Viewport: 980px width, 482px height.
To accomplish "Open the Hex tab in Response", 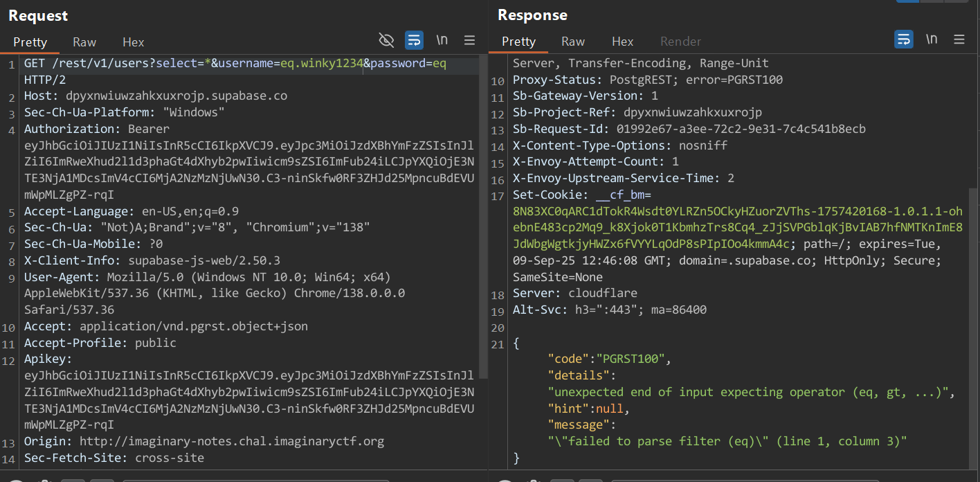I will coord(622,42).
